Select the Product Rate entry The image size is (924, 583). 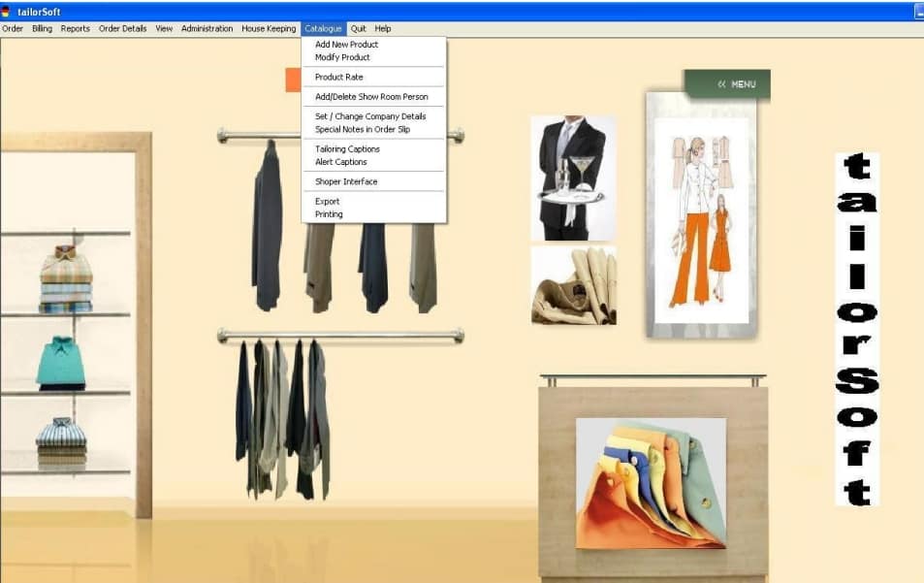(338, 78)
